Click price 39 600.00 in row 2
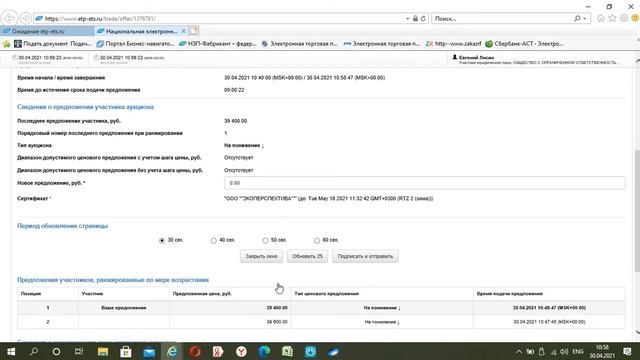The image size is (640, 360). [x=277, y=322]
